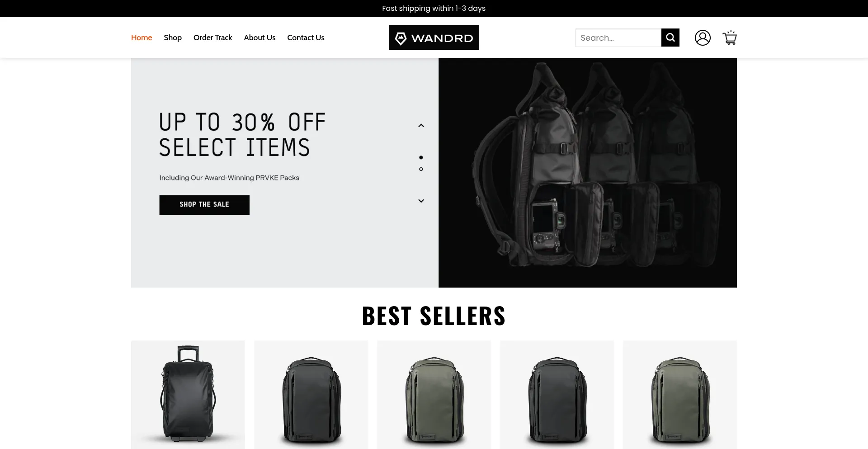Click the hero image of PRVKE backpacks

tap(588, 173)
